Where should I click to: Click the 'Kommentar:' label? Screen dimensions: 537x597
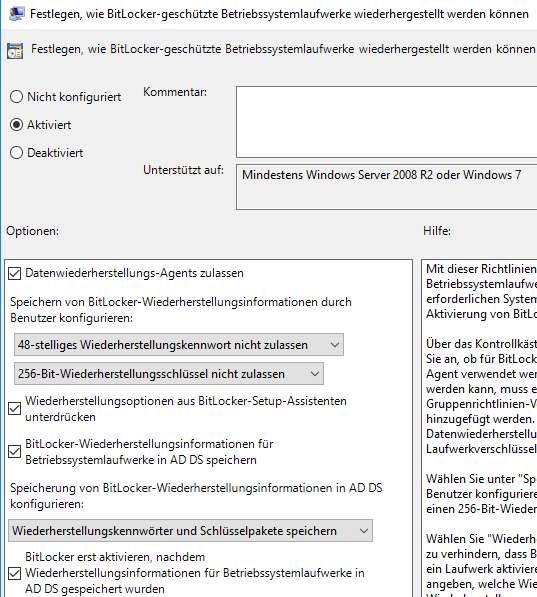coord(175,92)
